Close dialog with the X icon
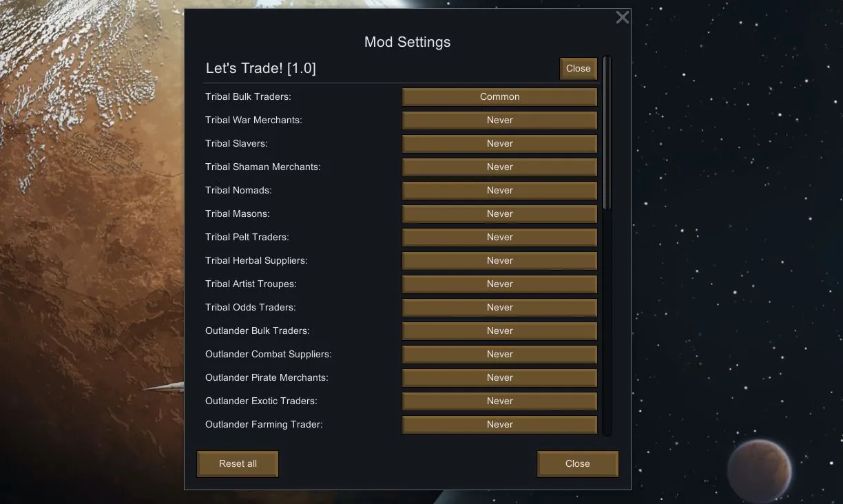Viewport: 843px width, 504px height. (x=622, y=18)
